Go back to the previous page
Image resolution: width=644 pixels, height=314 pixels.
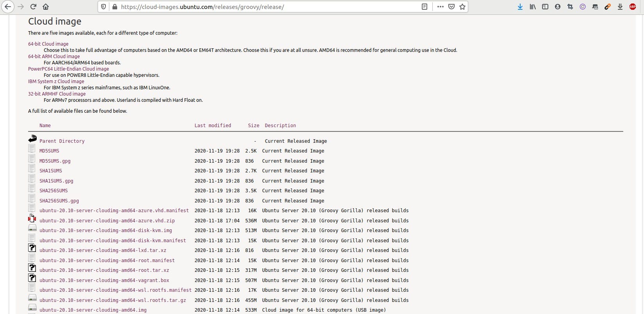(8, 7)
